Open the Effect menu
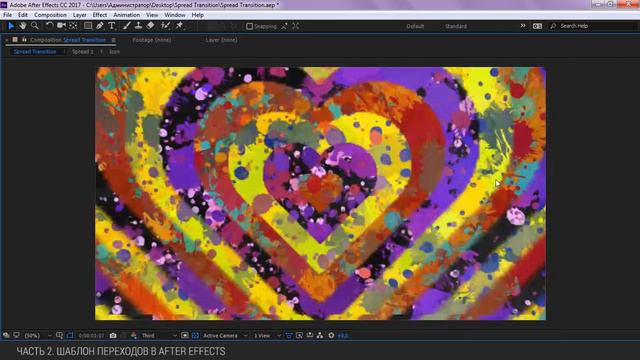The height and width of the screenshot is (360, 640). [100, 15]
